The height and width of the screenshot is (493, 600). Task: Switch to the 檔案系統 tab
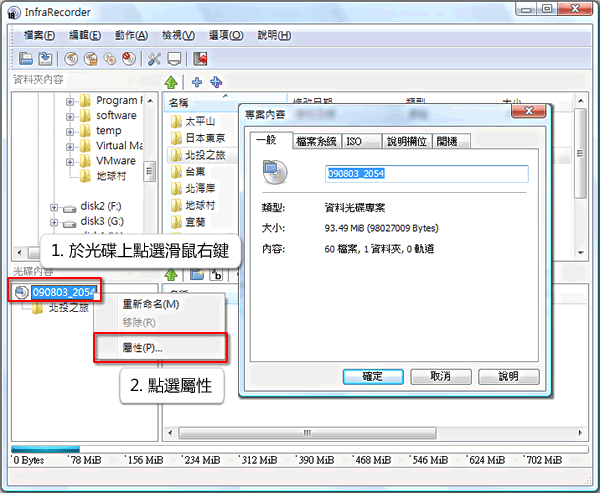pos(316,142)
